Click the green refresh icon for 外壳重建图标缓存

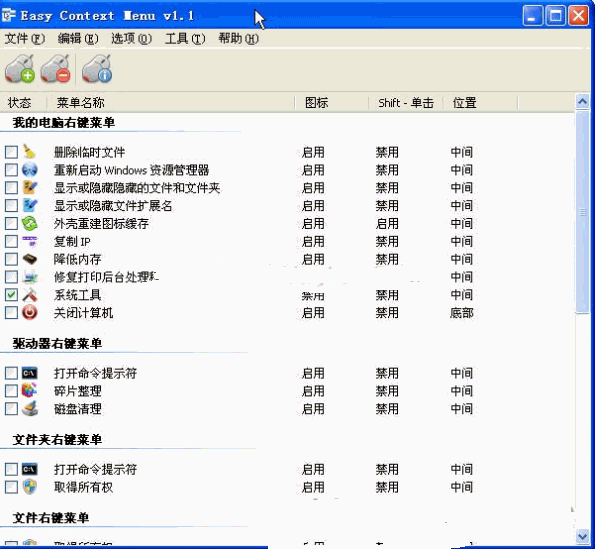(x=29, y=223)
